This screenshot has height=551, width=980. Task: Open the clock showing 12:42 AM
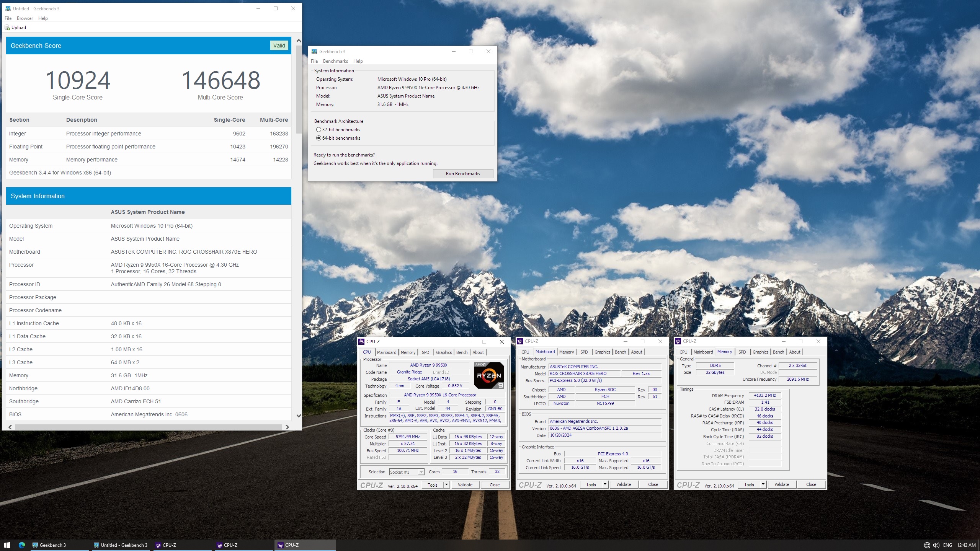tap(966, 545)
